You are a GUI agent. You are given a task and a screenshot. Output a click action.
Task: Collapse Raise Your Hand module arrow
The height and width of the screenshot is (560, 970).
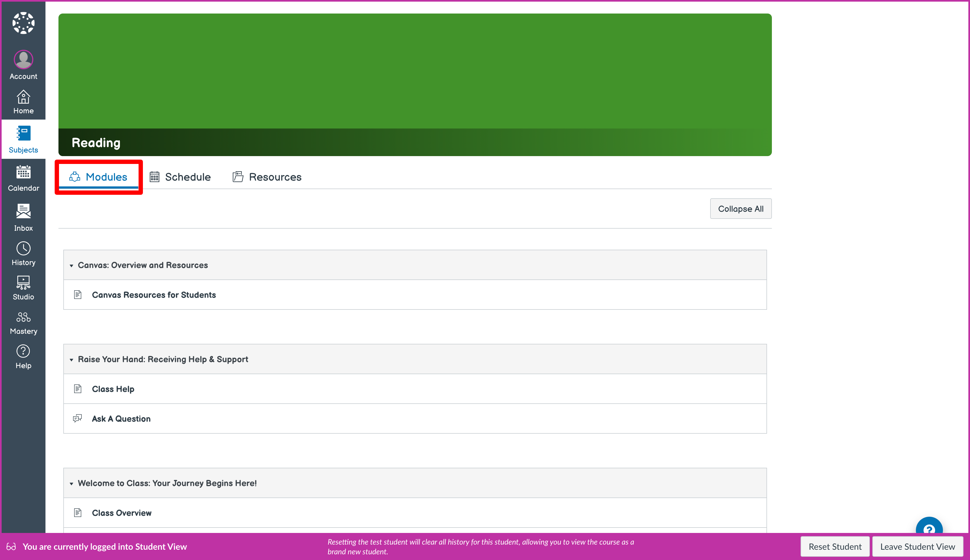click(71, 360)
